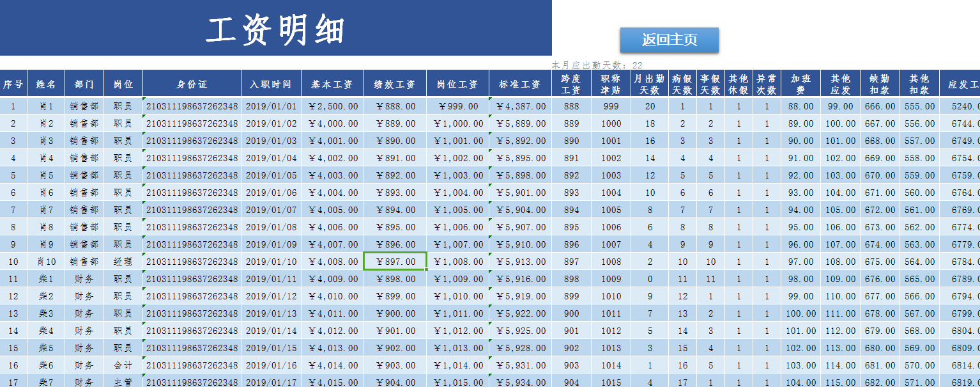Click the 职称津贴 value 1004
Image resolution: width=980 pixels, height=387 pixels.
click(611, 193)
